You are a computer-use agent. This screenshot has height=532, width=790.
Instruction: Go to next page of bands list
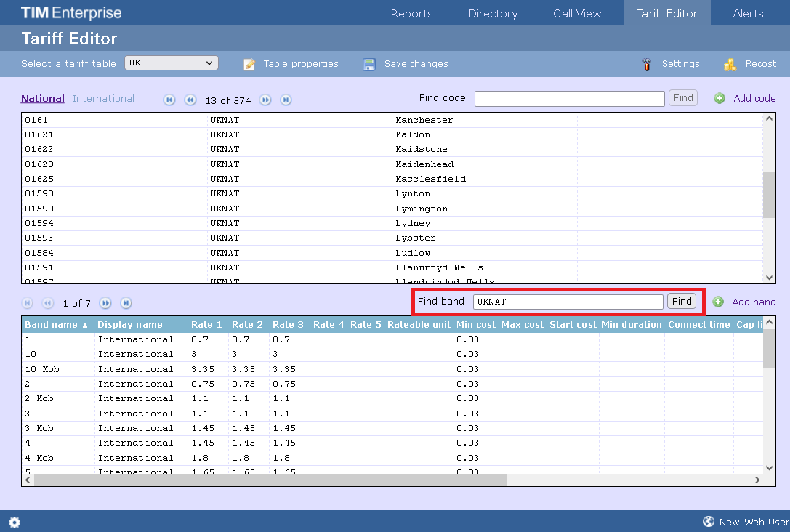[x=105, y=303]
